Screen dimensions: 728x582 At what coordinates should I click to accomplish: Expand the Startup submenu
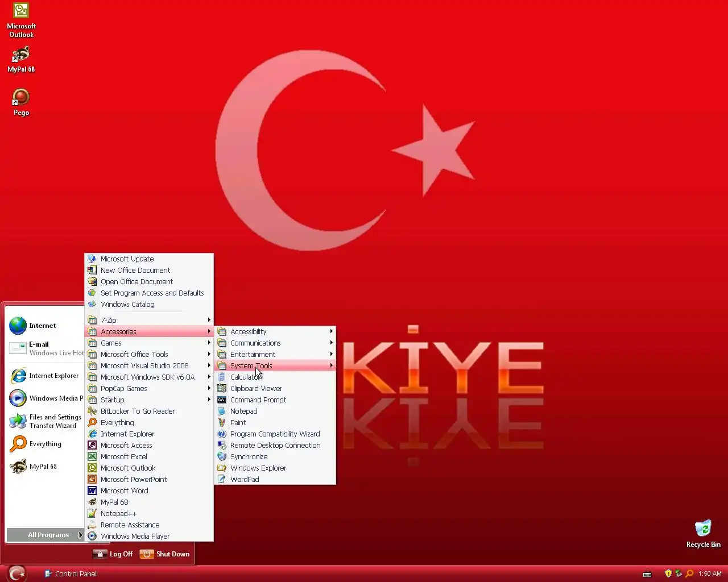coord(149,400)
